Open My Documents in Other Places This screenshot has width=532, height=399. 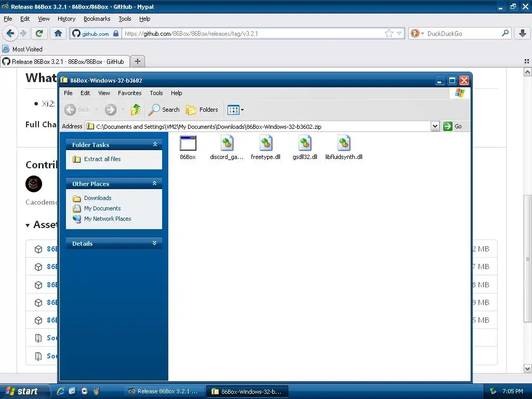[102, 208]
